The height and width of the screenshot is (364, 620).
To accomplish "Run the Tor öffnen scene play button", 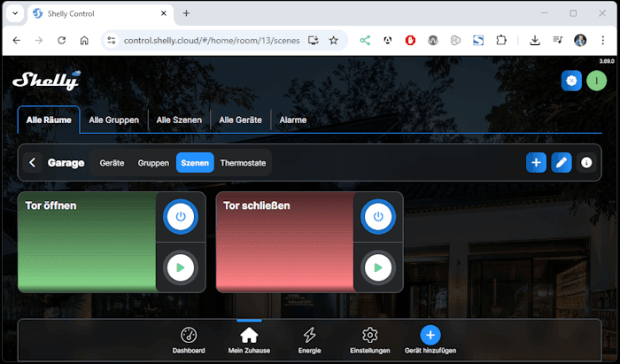I will point(181,267).
